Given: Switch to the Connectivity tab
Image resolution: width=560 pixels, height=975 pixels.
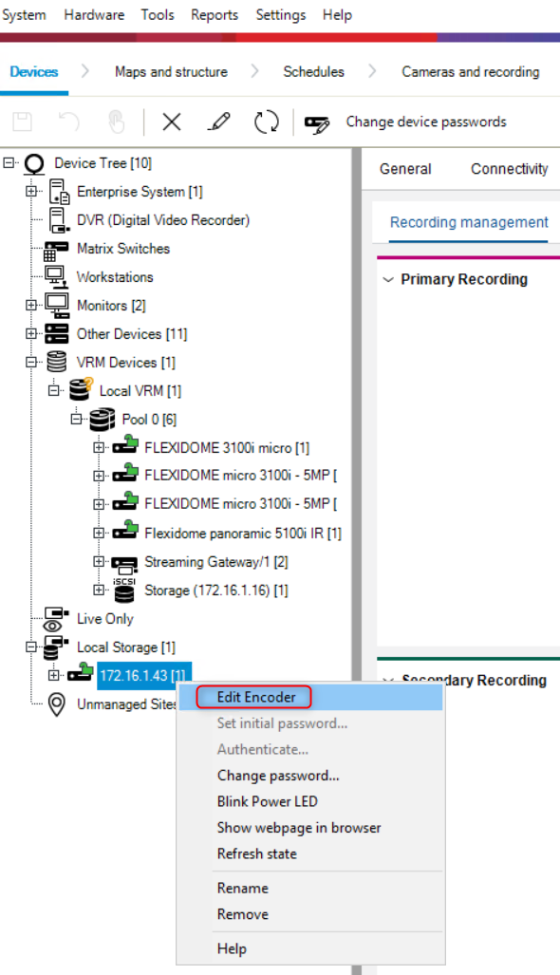Looking at the screenshot, I should tap(509, 169).
